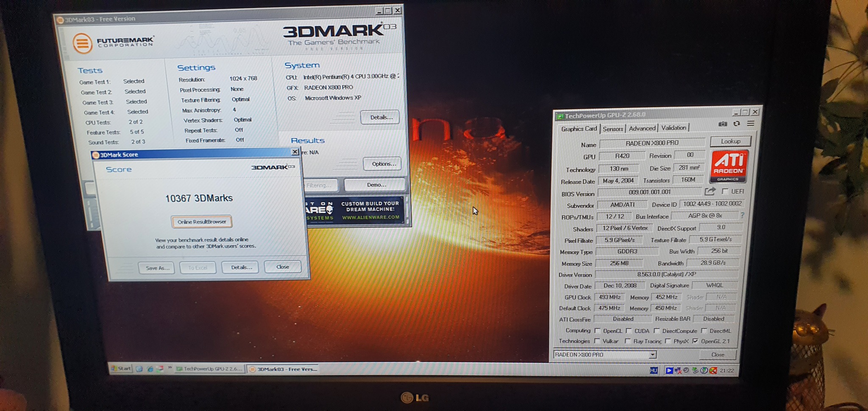Click the green stacked tray icon

[x=695, y=370]
